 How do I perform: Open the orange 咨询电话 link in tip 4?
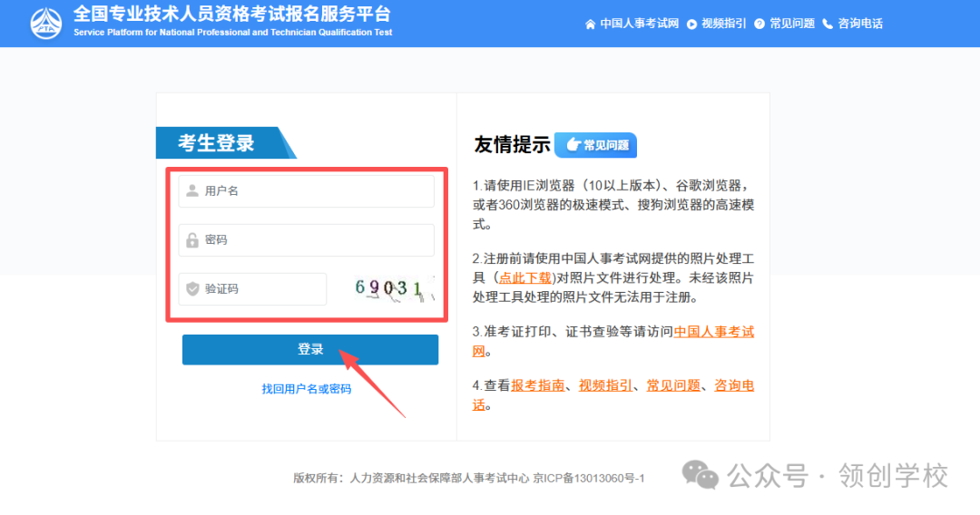[734, 385]
